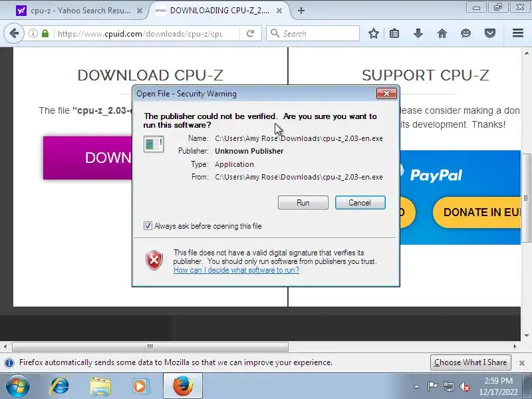This screenshot has width=532, height=399.
Task: Open the clock showing 2:59 PM
Action: point(498,381)
